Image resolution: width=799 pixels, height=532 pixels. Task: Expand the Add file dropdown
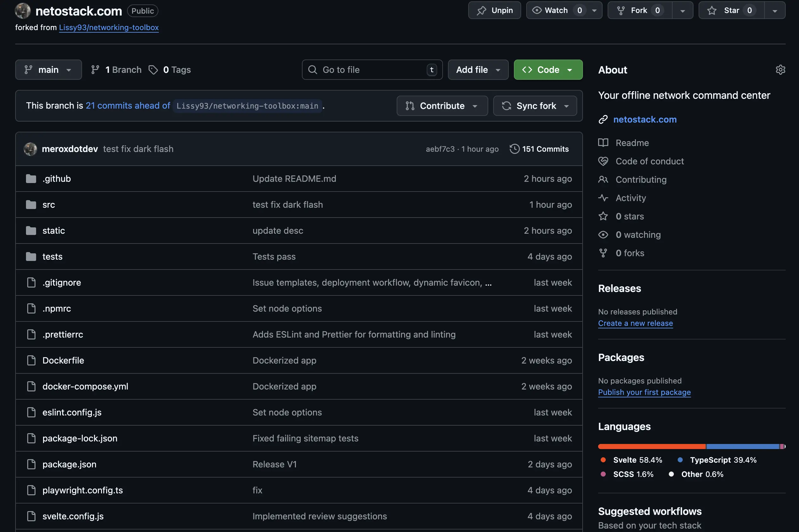[x=478, y=70]
